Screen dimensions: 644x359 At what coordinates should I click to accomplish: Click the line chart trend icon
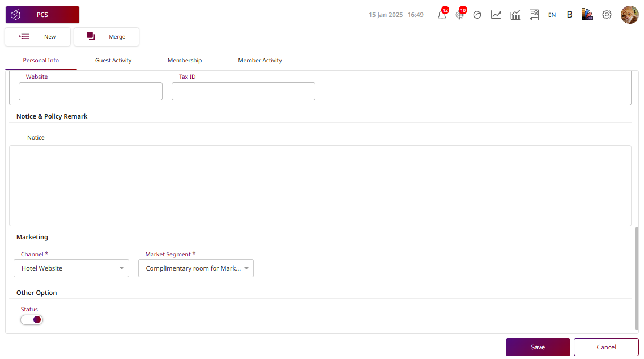pyautogui.click(x=496, y=15)
